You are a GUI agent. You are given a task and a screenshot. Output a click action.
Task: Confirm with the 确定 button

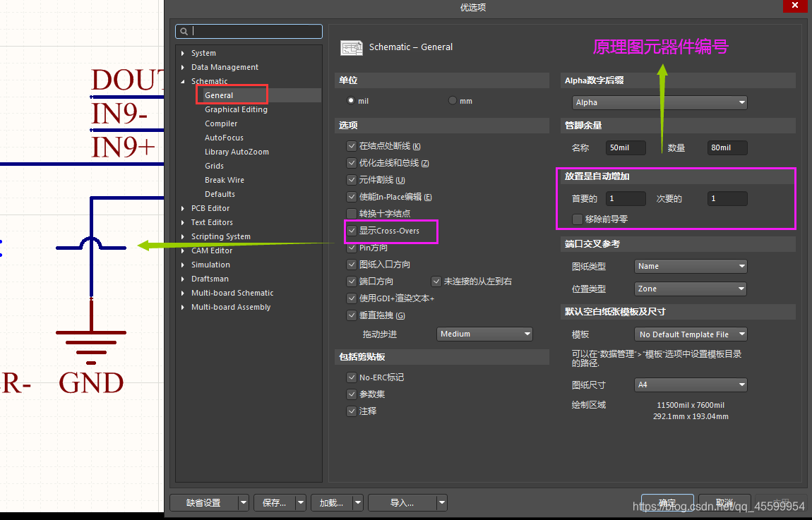[667, 503]
